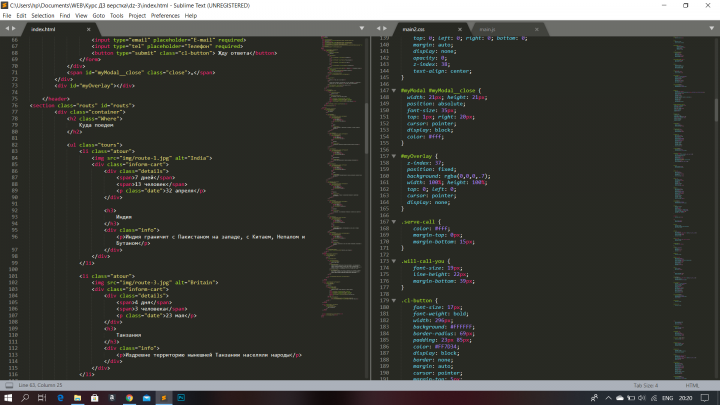Collapse the #myOverlay CSS rule fold arrow
This screenshot has width=720, height=405.
(x=394, y=156)
